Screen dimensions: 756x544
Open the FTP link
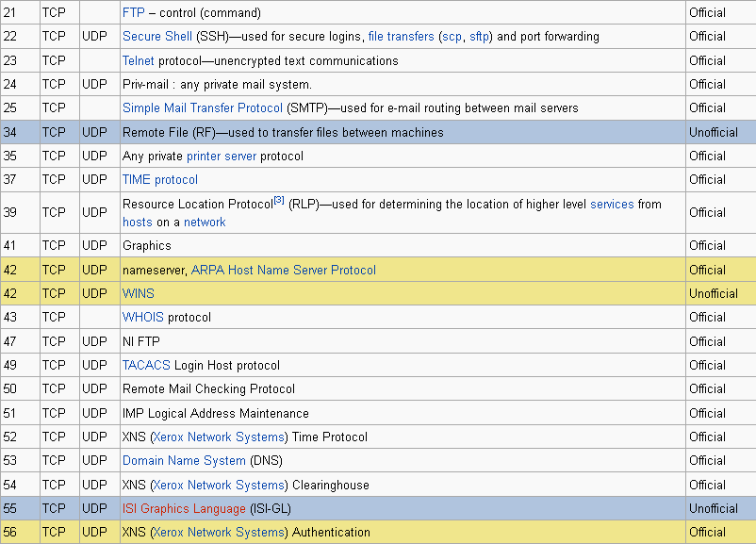click(x=134, y=13)
